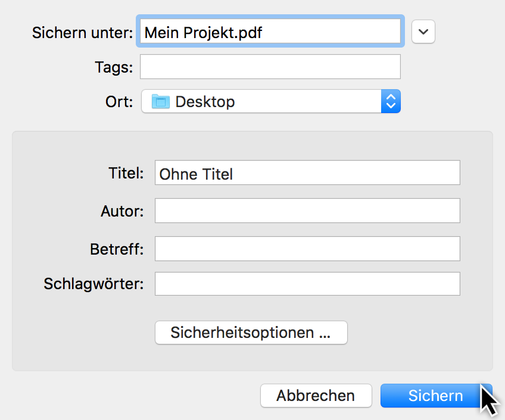Open the Sicherheitsoptionen dialog

click(x=251, y=333)
